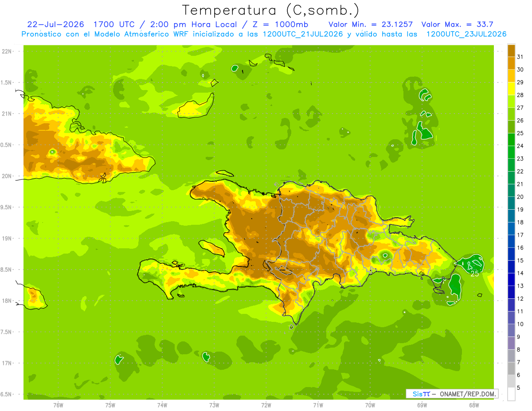Select the '1200UTC_23JUL2026' valid-until time
This screenshot has height=411, width=532.
coord(466,34)
